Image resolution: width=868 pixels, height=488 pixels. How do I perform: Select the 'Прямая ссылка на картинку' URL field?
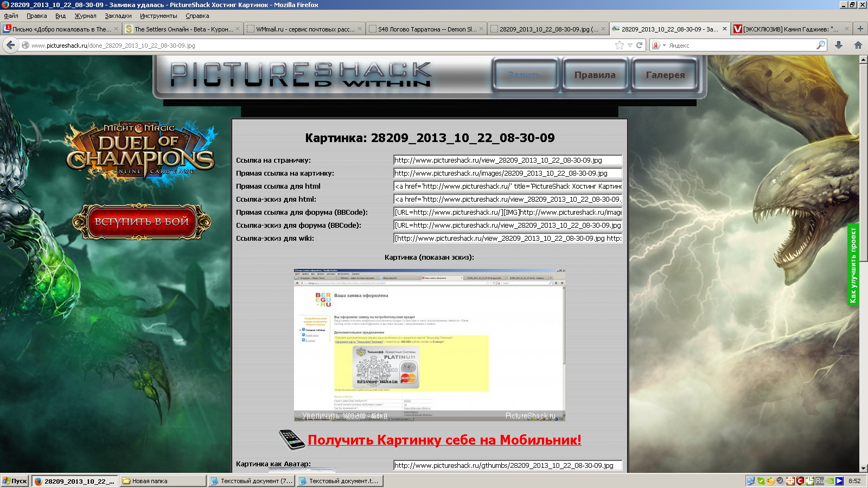pyautogui.click(x=507, y=173)
